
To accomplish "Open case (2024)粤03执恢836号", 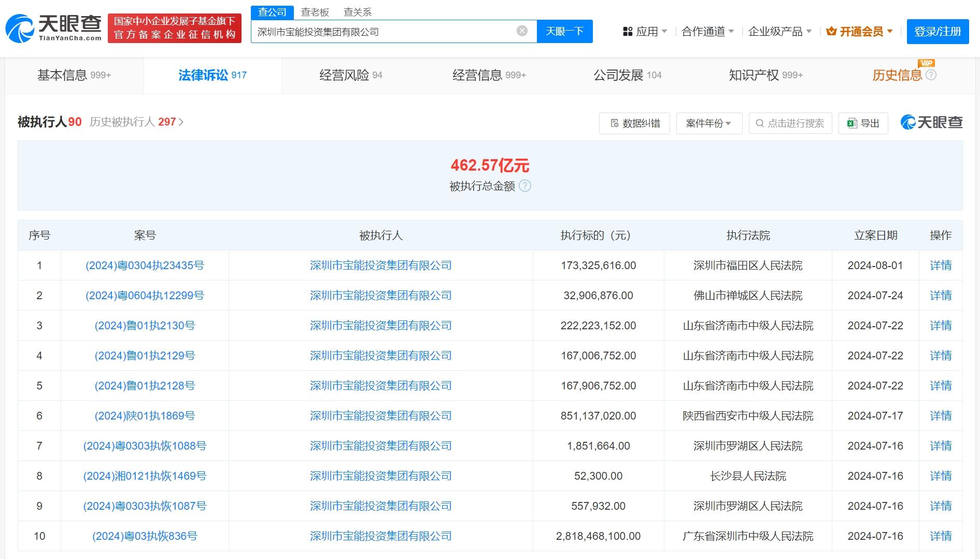I will (145, 536).
